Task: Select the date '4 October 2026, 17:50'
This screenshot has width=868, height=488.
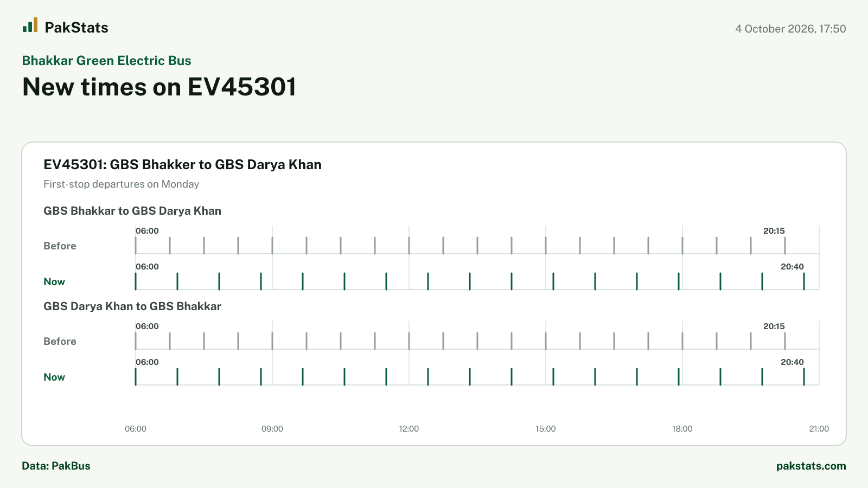Action: [790, 29]
